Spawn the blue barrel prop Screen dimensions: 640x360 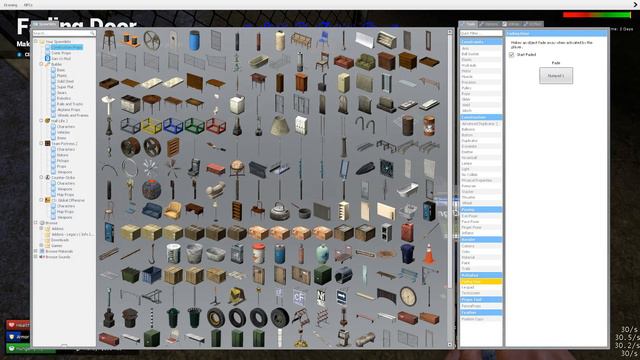tap(194, 41)
